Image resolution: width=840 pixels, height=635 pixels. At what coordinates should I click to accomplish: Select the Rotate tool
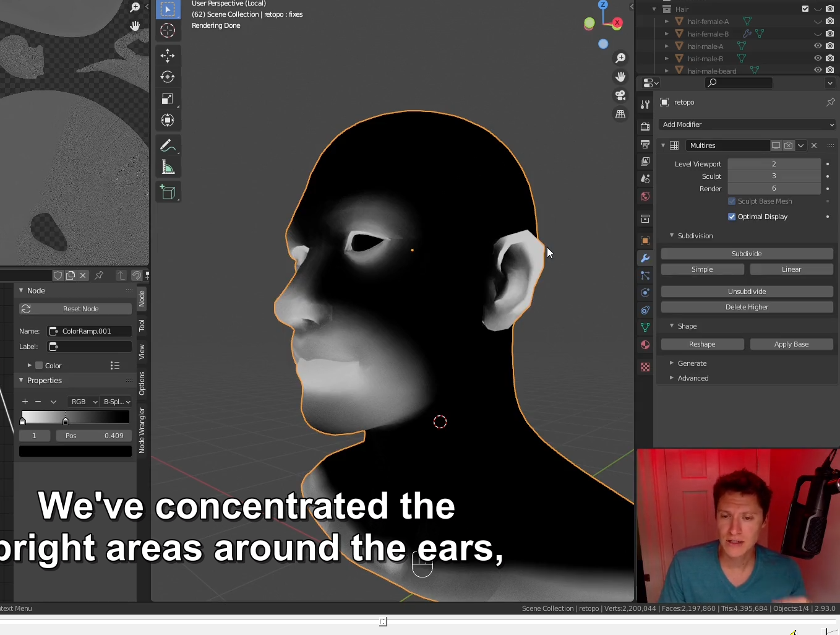pos(168,77)
